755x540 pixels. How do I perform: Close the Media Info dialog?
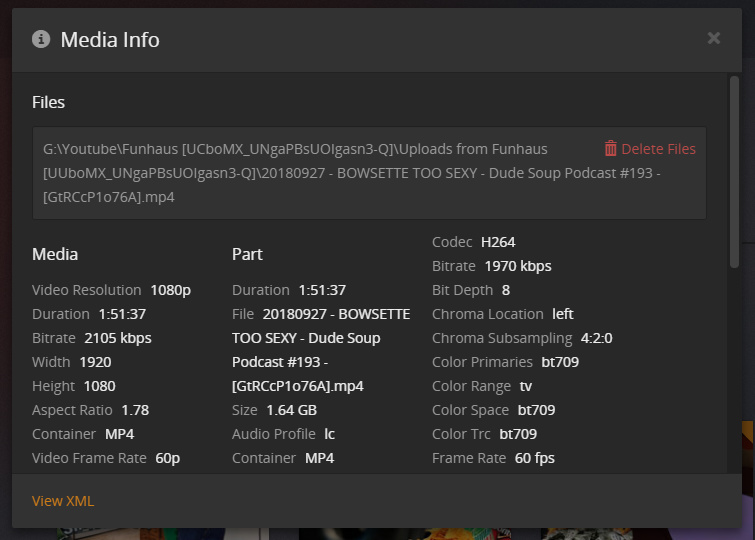click(713, 38)
